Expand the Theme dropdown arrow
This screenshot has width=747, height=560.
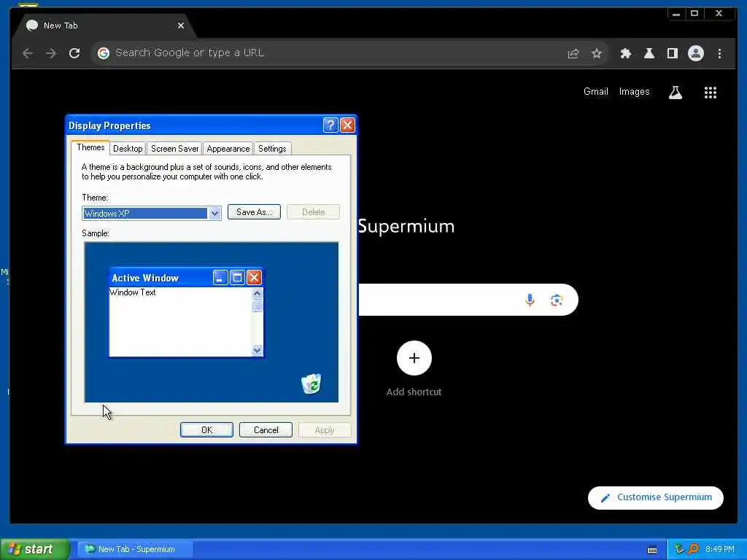pos(214,214)
